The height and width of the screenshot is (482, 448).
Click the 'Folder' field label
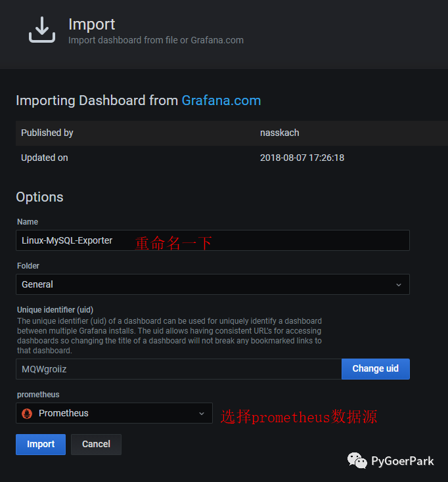28,265
